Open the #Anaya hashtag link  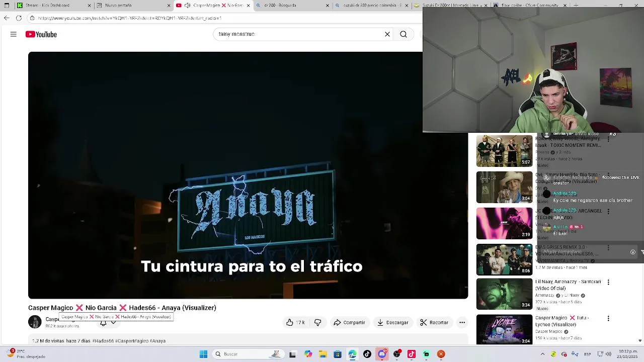[157, 341]
